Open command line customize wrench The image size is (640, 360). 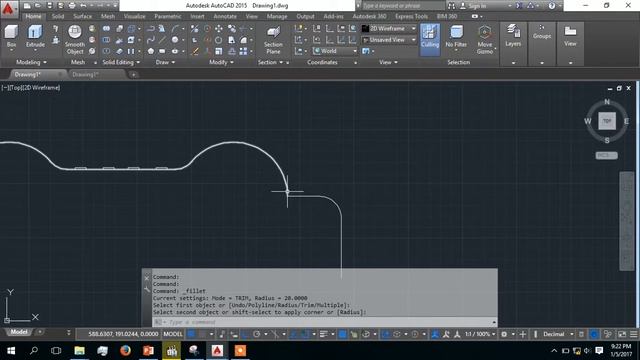pos(147,290)
